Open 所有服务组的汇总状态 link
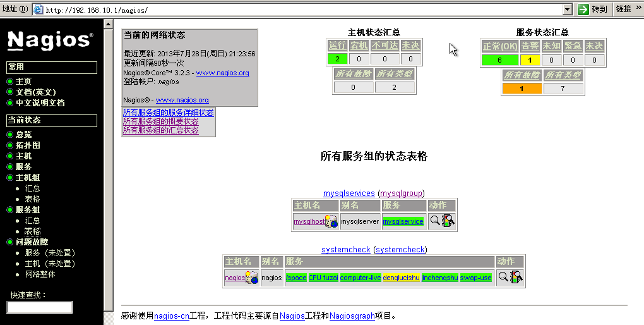This screenshot has width=644, height=325. point(160,130)
